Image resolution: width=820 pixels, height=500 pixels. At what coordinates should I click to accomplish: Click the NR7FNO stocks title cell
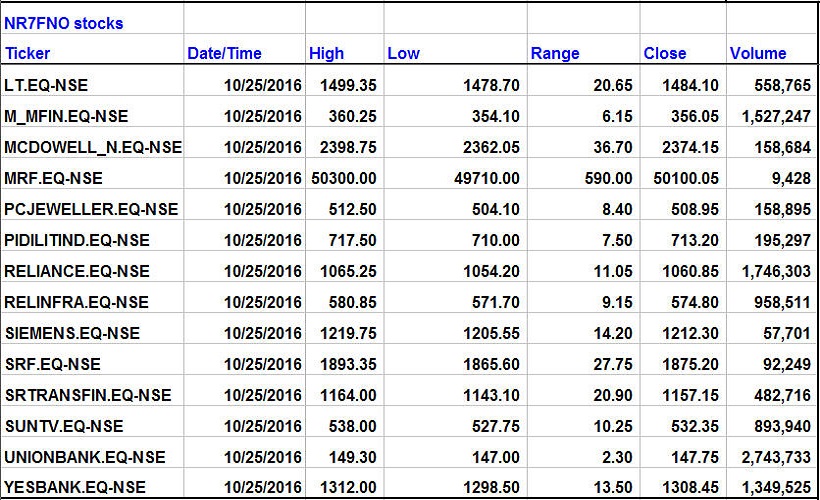64,22
